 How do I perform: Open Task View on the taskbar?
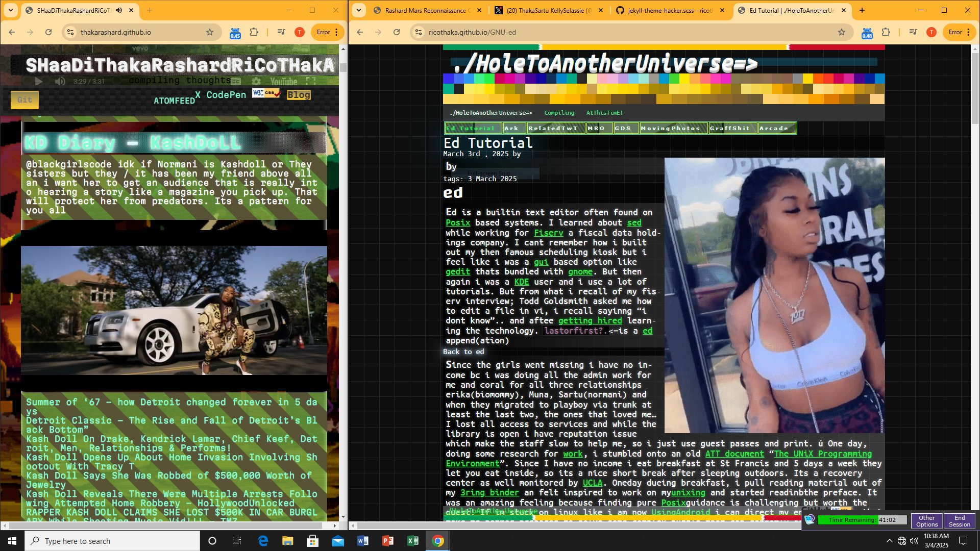point(237,541)
